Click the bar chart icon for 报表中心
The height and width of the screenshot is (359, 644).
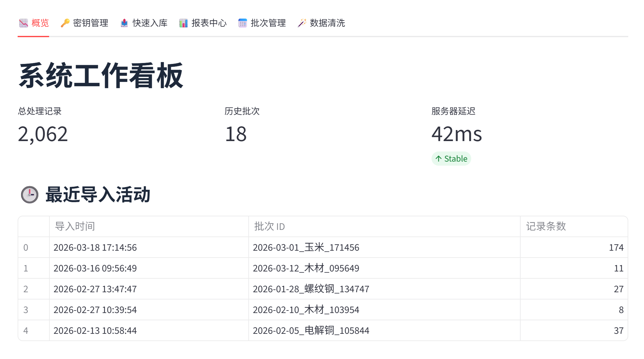[x=184, y=23]
